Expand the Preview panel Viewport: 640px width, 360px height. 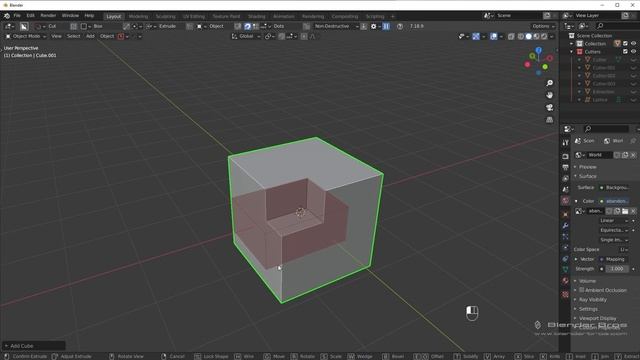click(x=587, y=167)
